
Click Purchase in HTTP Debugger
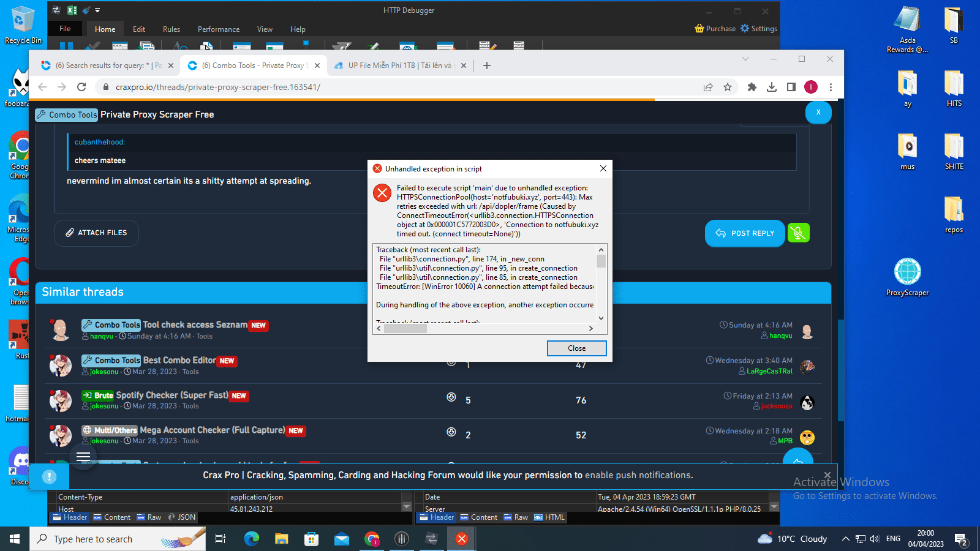tap(715, 29)
